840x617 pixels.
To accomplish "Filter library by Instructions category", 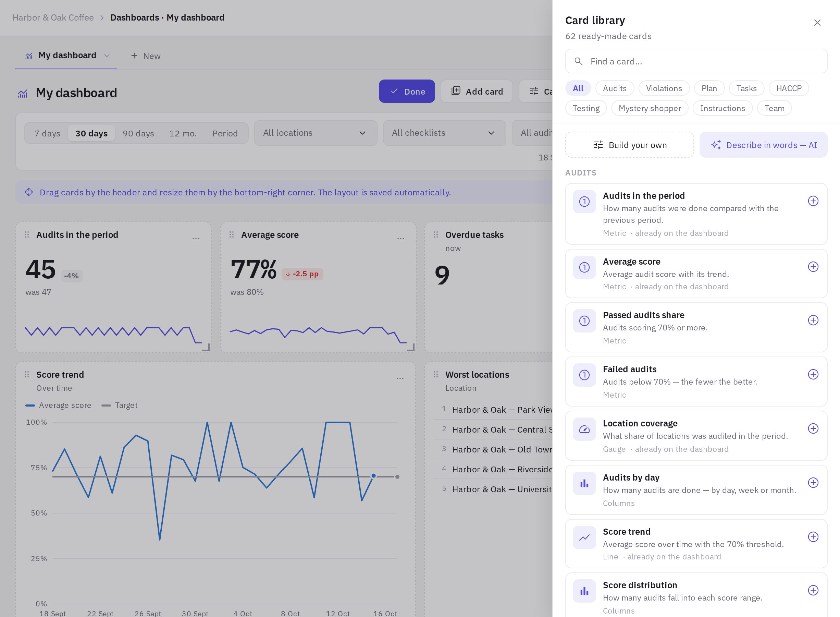I will [722, 108].
